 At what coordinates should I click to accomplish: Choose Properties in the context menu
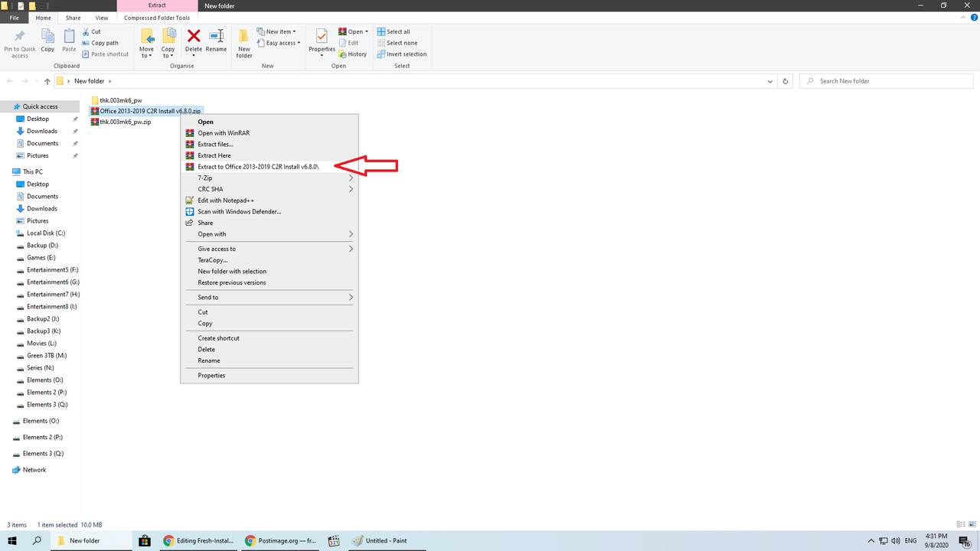coord(269,376)
